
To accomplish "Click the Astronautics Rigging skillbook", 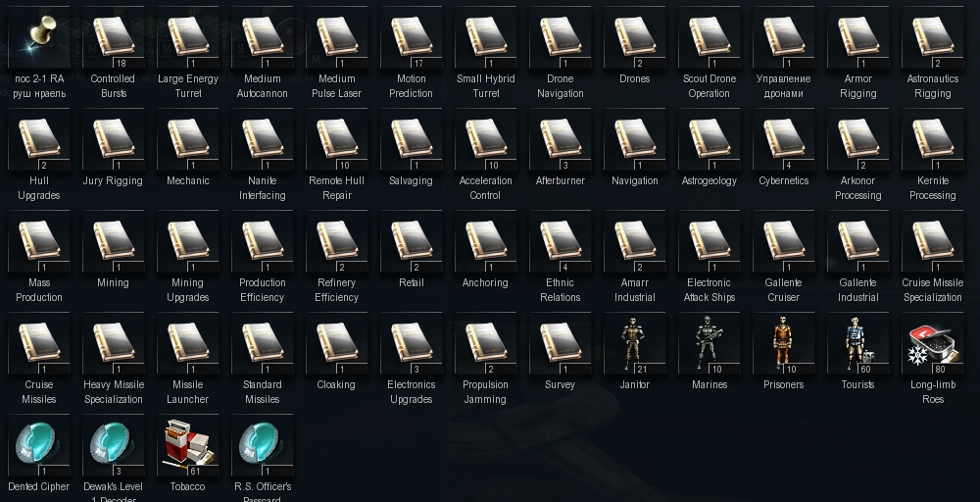I will pyautogui.click(x=933, y=37).
